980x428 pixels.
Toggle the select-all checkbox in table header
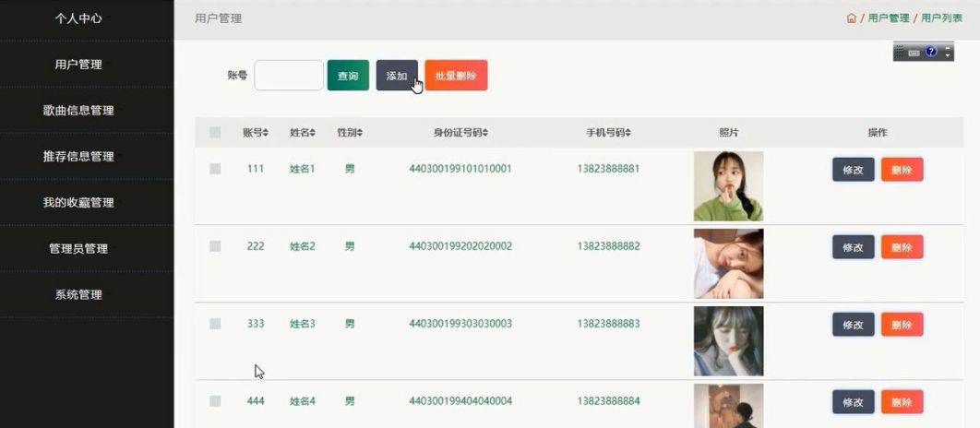click(215, 133)
